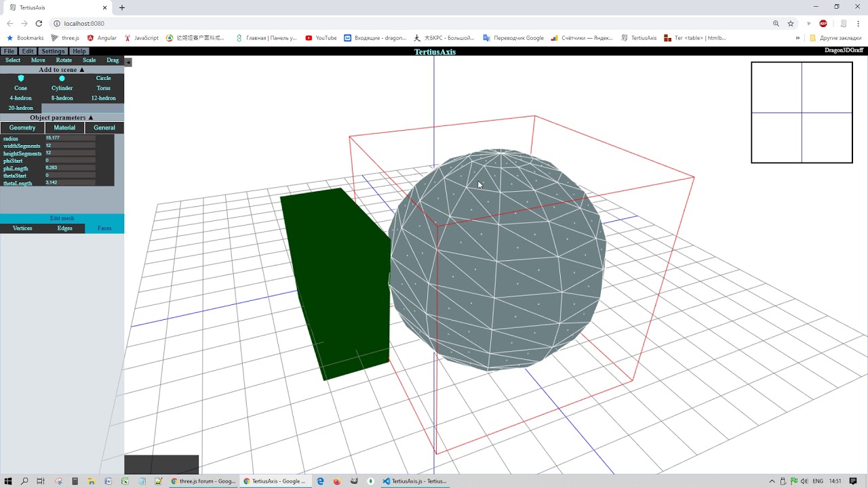This screenshot has height=488, width=868.
Task: Add a Cylinder to the scene
Action: click(x=62, y=88)
